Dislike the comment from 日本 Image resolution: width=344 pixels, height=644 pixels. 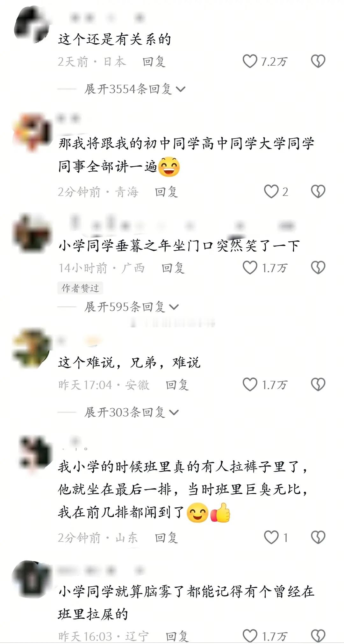[318, 61]
